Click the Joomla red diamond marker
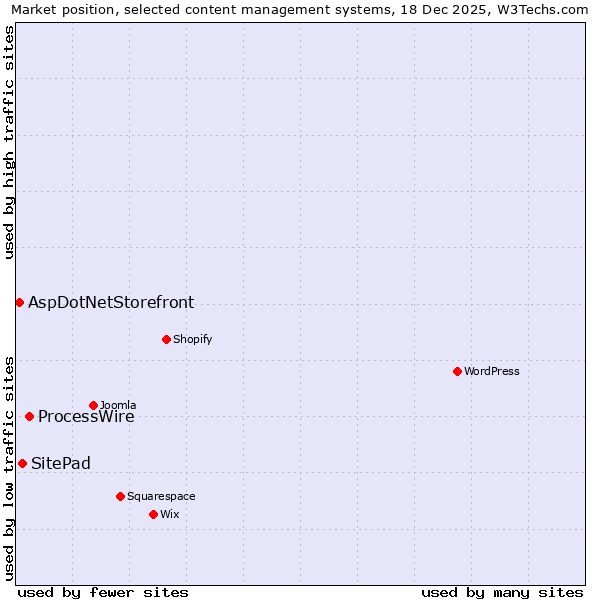This screenshot has height=600, width=600. click(93, 405)
